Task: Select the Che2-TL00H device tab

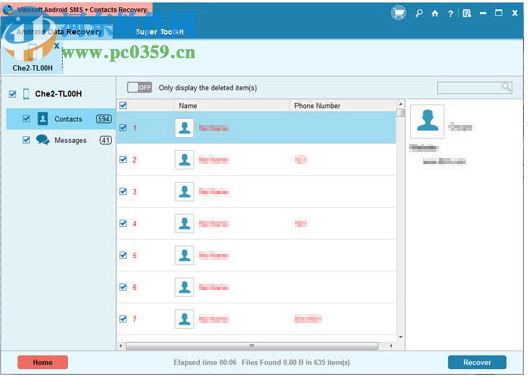Action: pyautogui.click(x=32, y=57)
